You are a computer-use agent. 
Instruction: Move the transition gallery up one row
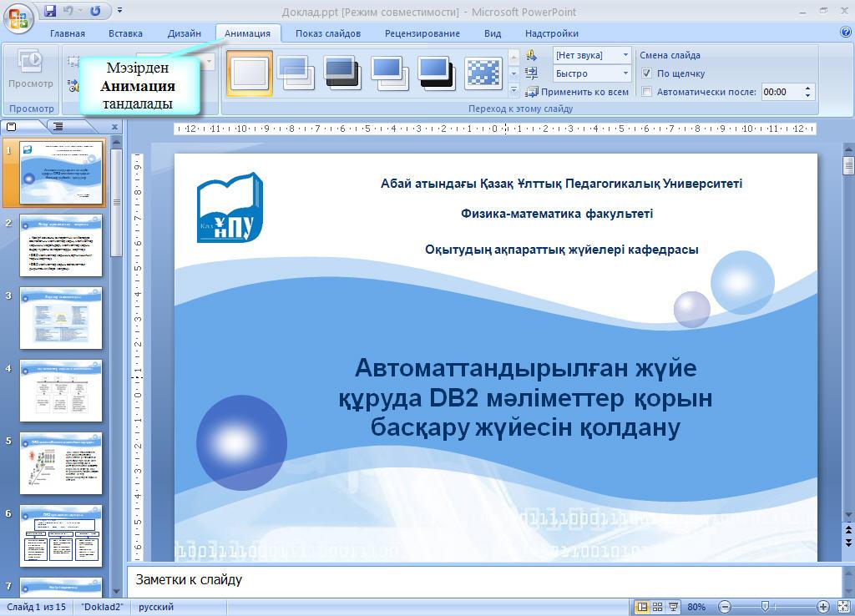514,56
